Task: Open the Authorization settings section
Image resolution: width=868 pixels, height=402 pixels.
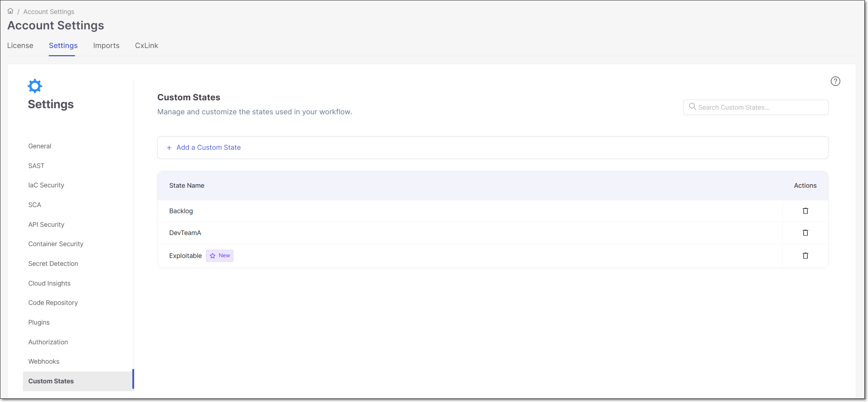Action: (x=48, y=342)
